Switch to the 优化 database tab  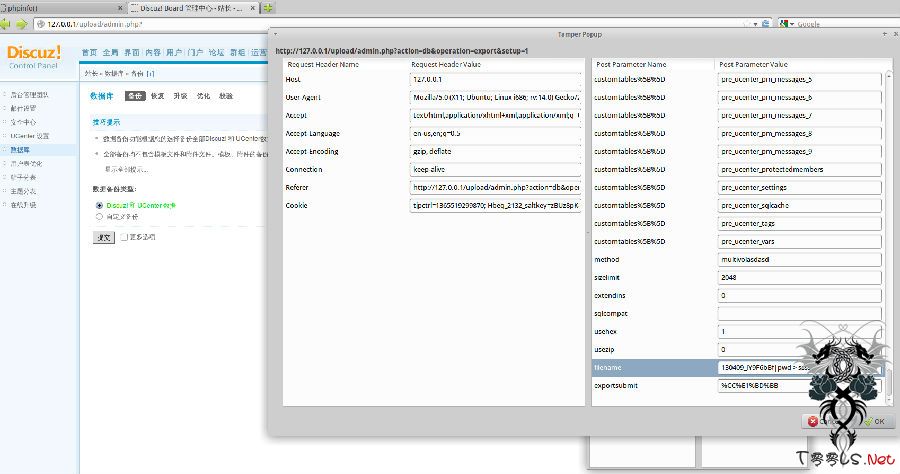[x=204, y=96]
